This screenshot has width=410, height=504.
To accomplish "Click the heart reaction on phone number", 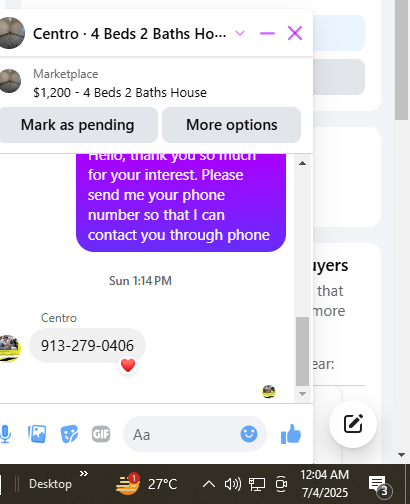I will [x=128, y=365].
